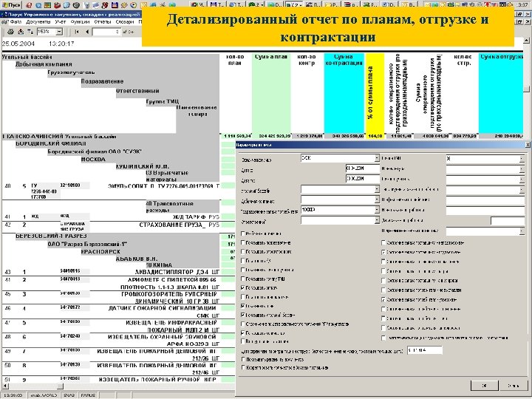532x399 pixels.
Task: Click the cancel button beside OK
Action: pyautogui.click(x=513, y=386)
